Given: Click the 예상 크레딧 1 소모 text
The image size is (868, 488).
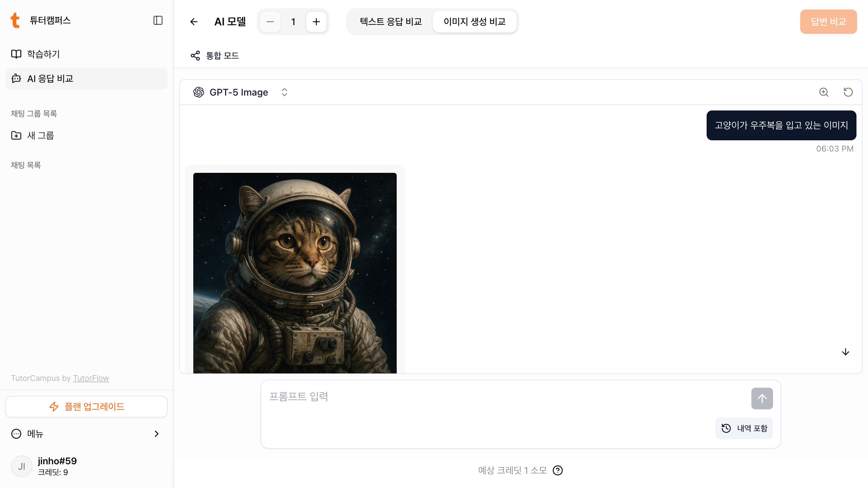Looking at the screenshot, I should 513,470.
